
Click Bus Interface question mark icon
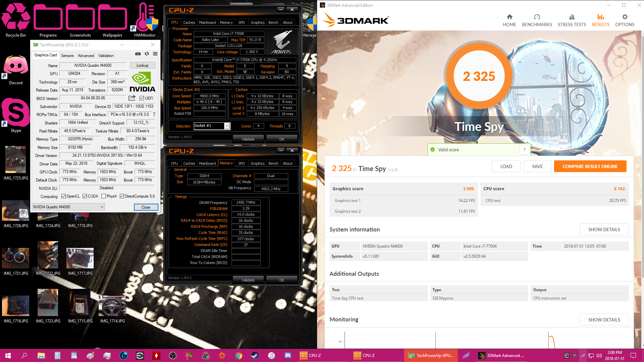[154, 114]
